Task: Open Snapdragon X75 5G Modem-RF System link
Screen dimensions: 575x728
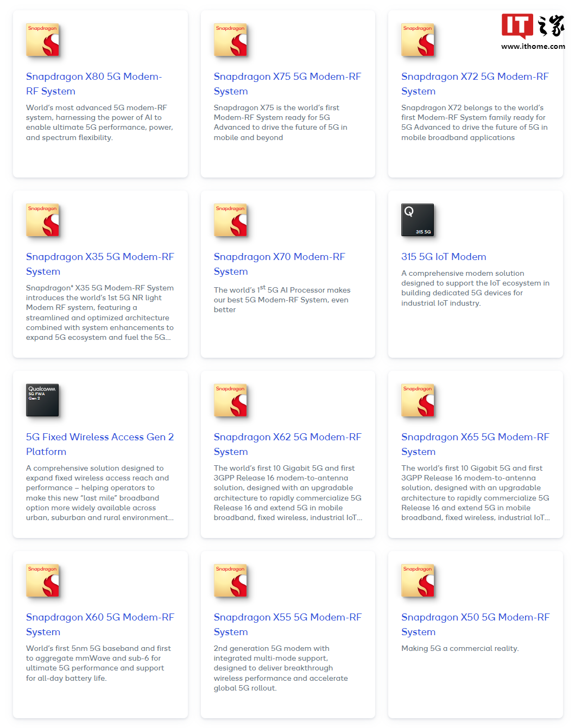Action: point(287,84)
